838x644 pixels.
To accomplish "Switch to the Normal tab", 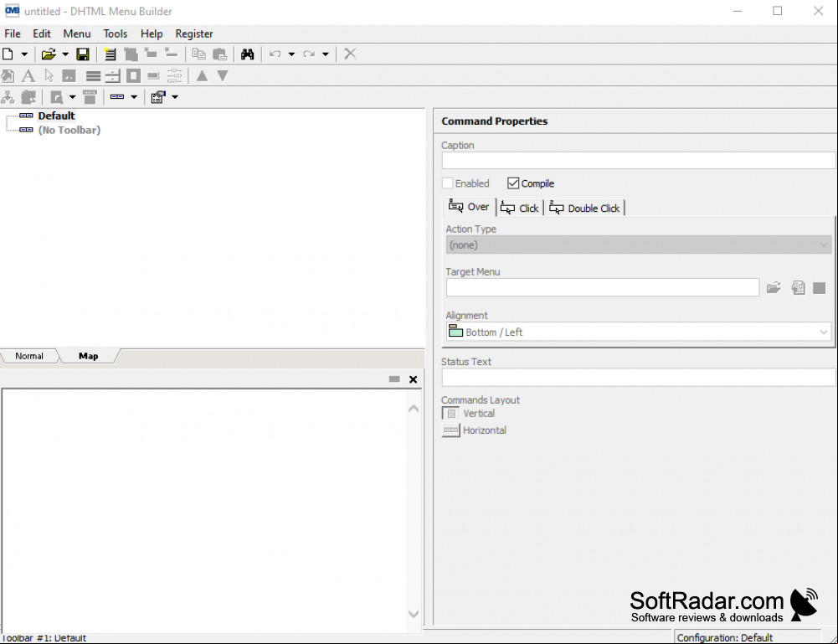I will [29, 356].
